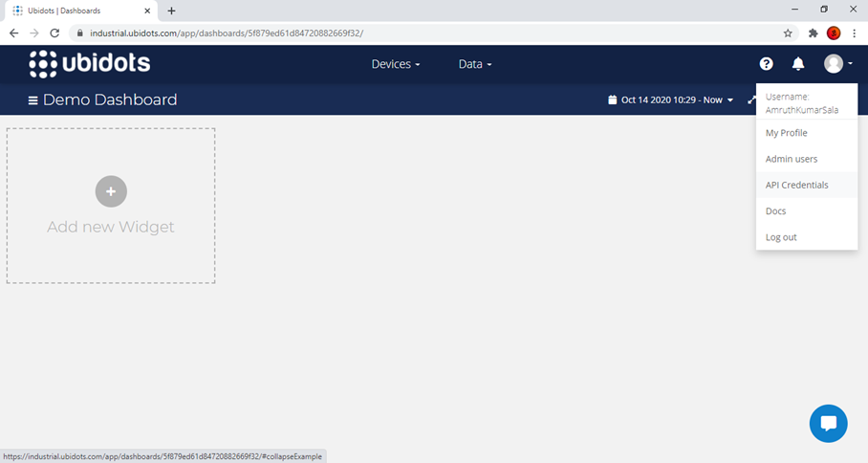This screenshot has width=868, height=463.
Task: Click the user avatar icon
Action: pos(834,64)
